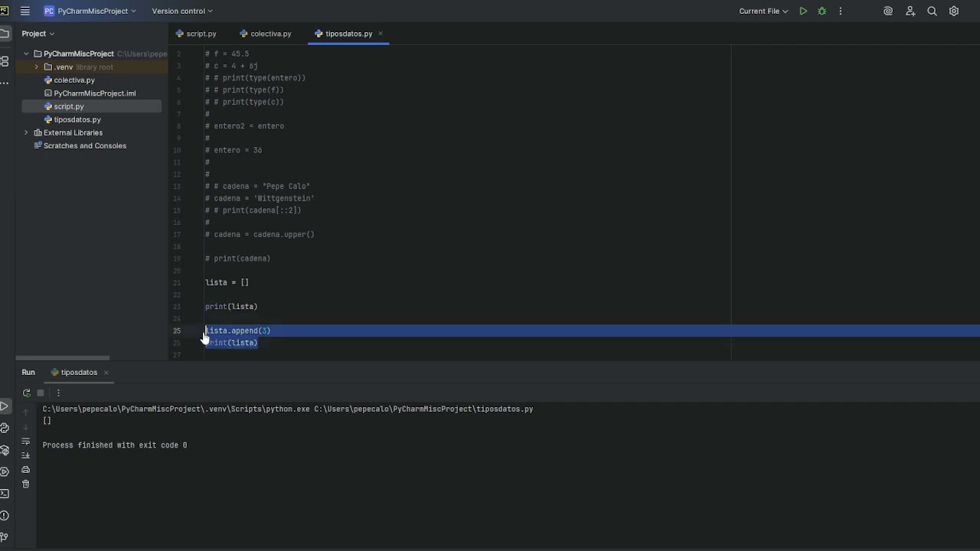The height and width of the screenshot is (551, 980).
Task: Close the tiposdatos.py editor tab
Action: click(x=381, y=34)
